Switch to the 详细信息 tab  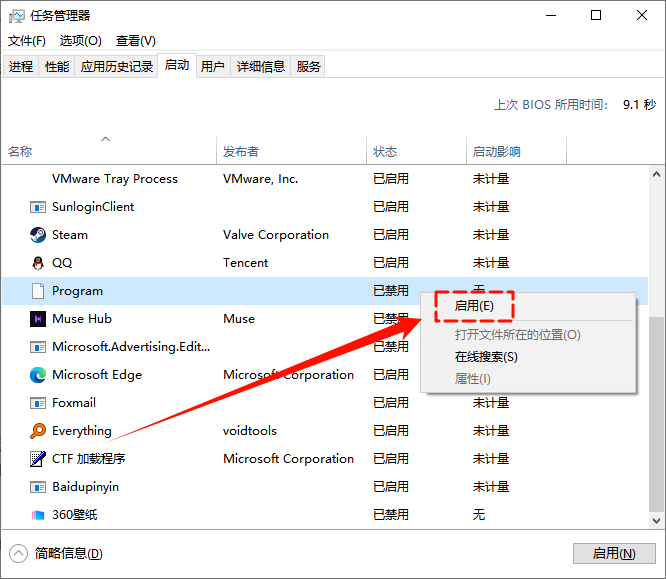pyautogui.click(x=260, y=67)
